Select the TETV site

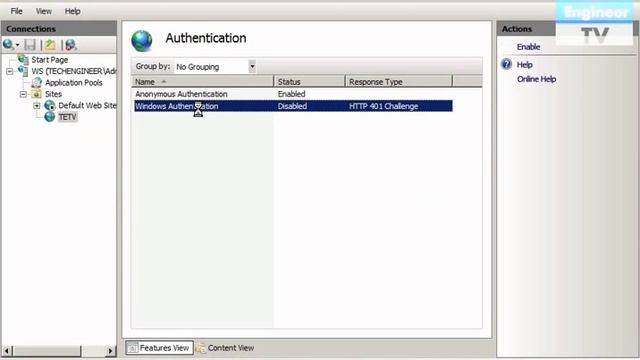pos(67,117)
